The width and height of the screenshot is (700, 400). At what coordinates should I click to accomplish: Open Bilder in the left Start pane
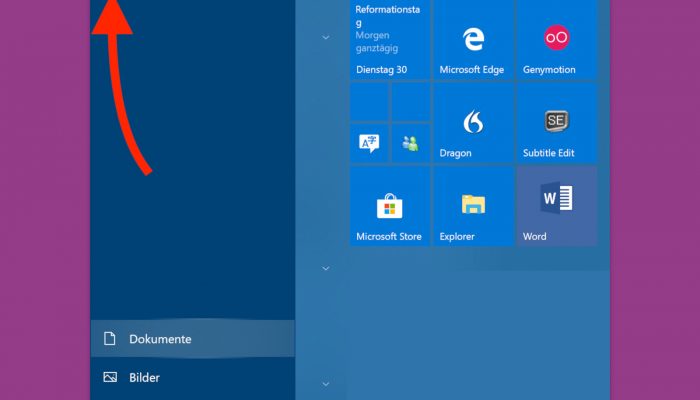click(x=192, y=377)
